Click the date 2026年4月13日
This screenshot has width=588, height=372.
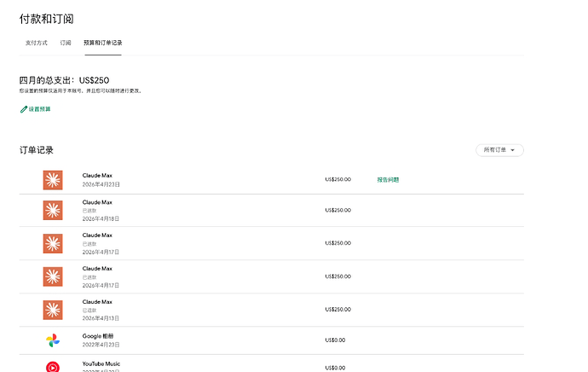pyautogui.click(x=101, y=318)
